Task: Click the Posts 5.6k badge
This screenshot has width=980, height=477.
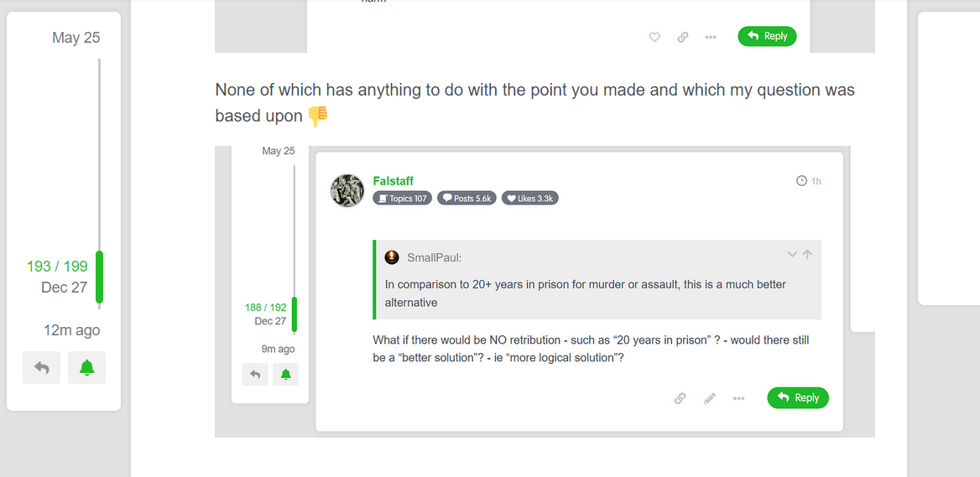Action: coord(467,199)
